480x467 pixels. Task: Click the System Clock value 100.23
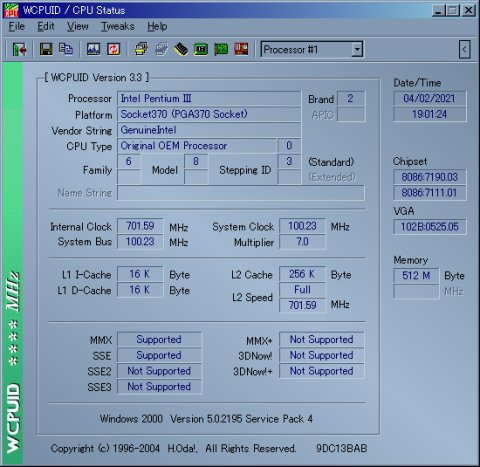tap(302, 226)
